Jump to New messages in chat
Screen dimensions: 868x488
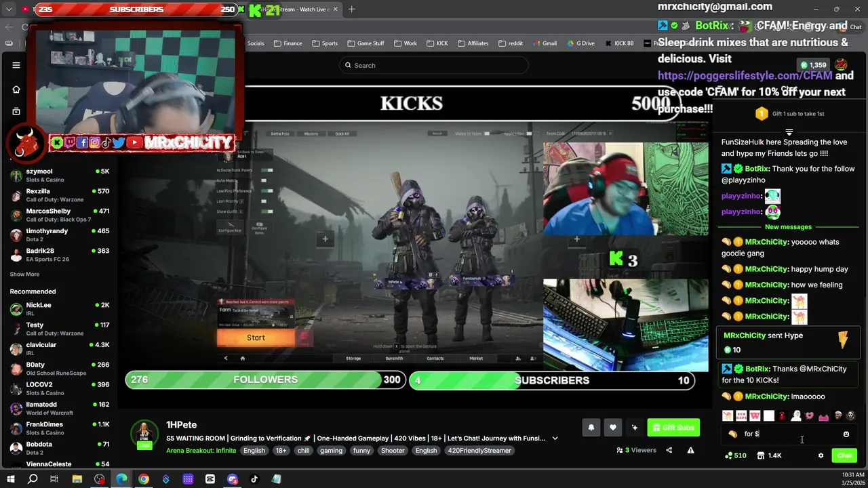[x=788, y=227]
